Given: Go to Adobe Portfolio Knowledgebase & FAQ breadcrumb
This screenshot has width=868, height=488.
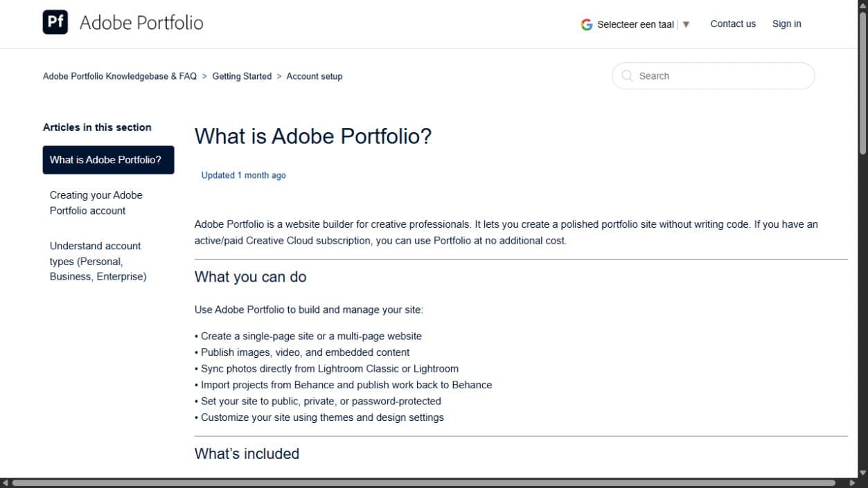Looking at the screenshot, I should coord(120,76).
